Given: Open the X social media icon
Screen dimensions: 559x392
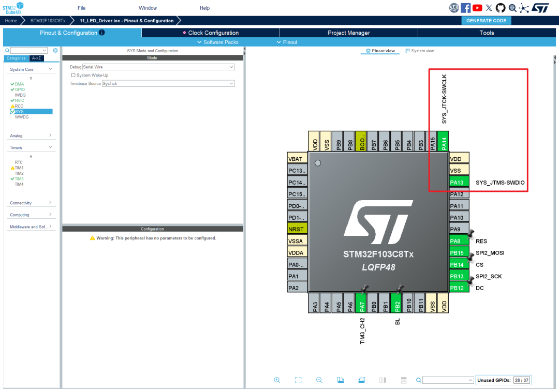Looking at the screenshot, I should [x=489, y=8].
